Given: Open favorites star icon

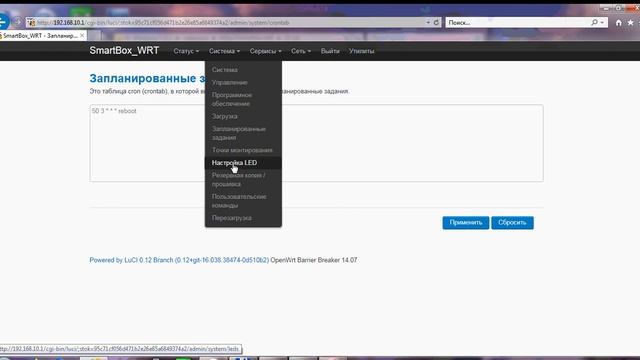Looking at the screenshot, I should tap(631, 23).
